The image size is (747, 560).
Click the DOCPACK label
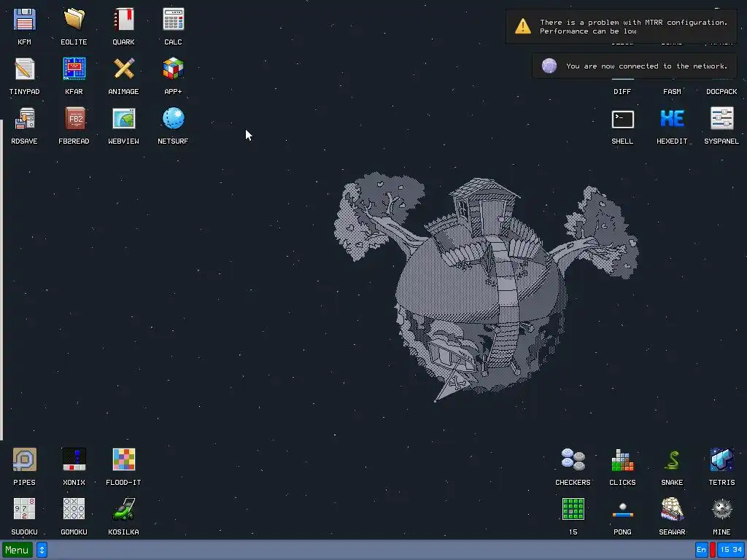point(721,91)
